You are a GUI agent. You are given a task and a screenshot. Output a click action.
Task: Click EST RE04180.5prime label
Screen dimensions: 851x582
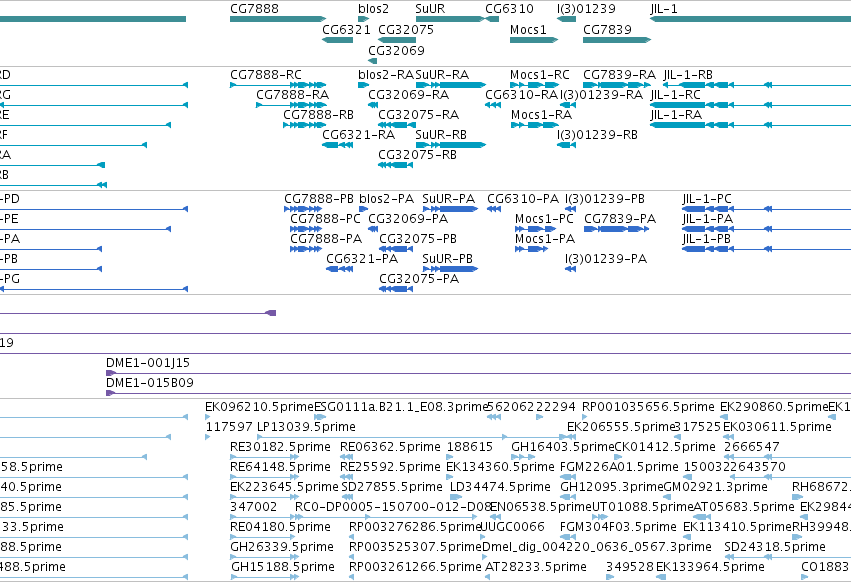point(280,527)
